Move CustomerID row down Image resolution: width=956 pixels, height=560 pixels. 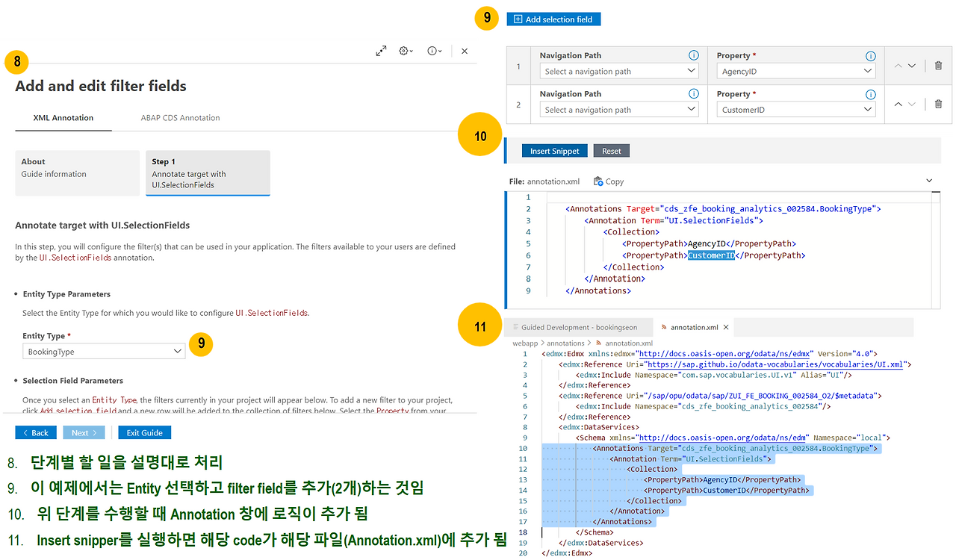coord(912,105)
